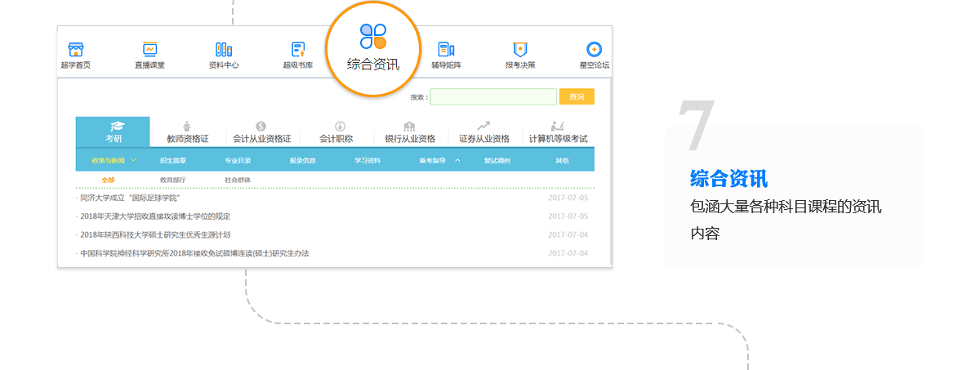Screen dimensions: 980x370
Task: Select the 计算机等级考试 category tab
Action: pyautogui.click(x=558, y=133)
